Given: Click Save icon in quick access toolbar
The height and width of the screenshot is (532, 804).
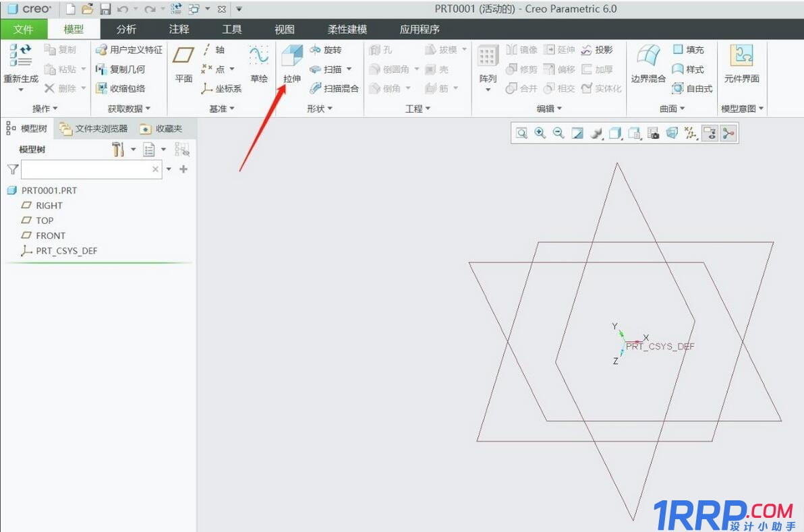Looking at the screenshot, I should [105, 9].
